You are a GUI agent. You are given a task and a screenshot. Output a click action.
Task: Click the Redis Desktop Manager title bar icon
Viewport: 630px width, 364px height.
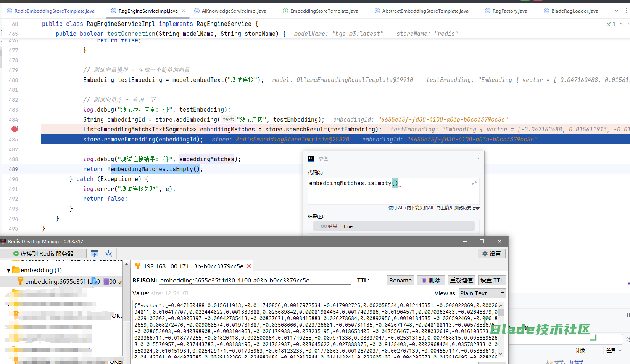(x=3, y=241)
